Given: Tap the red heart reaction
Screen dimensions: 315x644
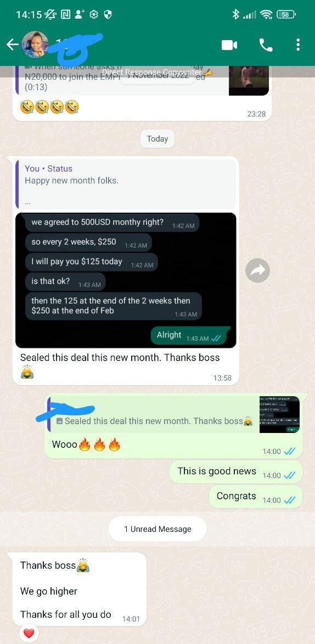Looking at the screenshot, I should 29,633.
